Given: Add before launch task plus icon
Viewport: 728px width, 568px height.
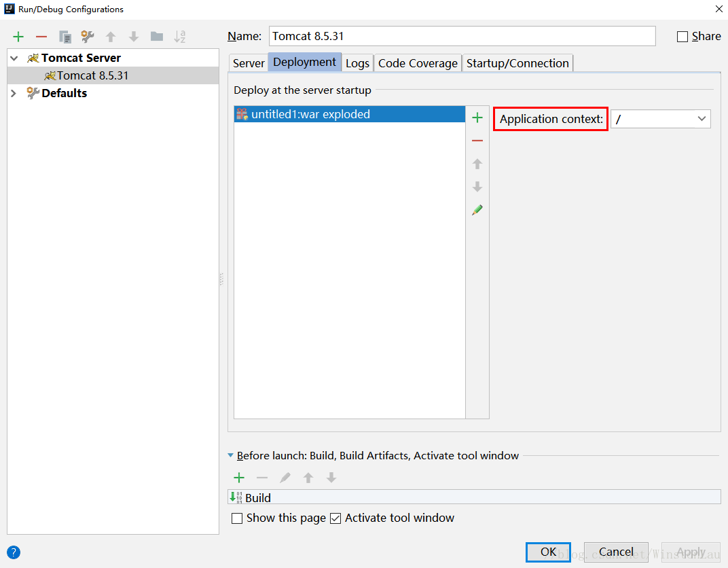Looking at the screenshot, I should [239, 478].
